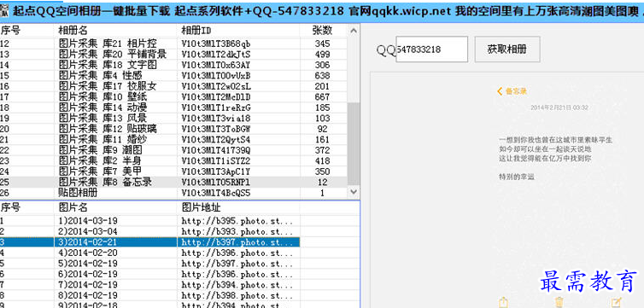Screen dimensions: 644x308
Task: Click album ID V10t3MlT4BcQS5
Action: click(x=216, y=193)
